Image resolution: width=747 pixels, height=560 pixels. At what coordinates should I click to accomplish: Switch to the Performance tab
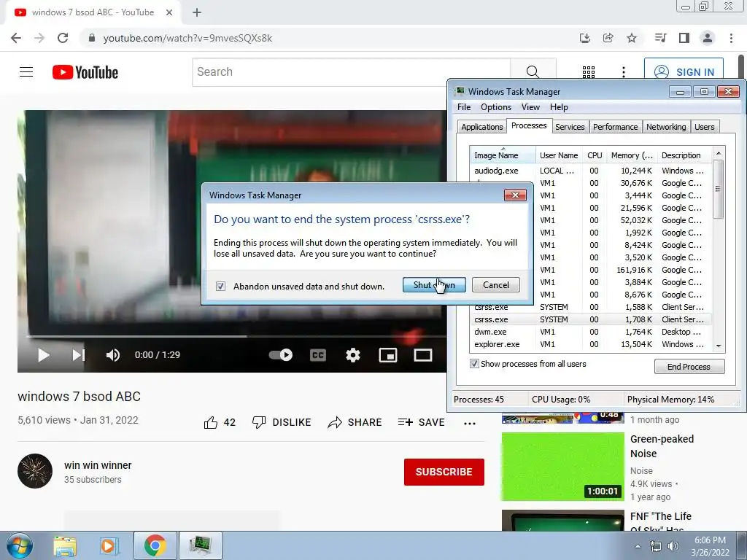point(615,127)
